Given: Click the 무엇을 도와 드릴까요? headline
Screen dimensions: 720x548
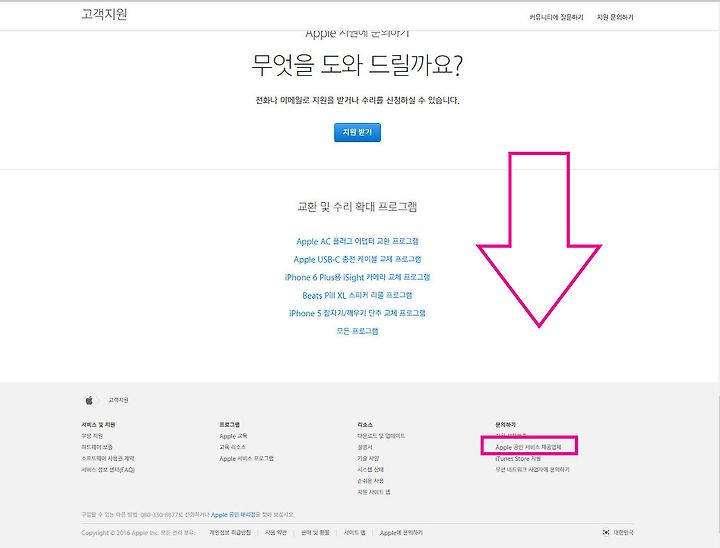Looking at the screenshot, I should pos(357,65).
